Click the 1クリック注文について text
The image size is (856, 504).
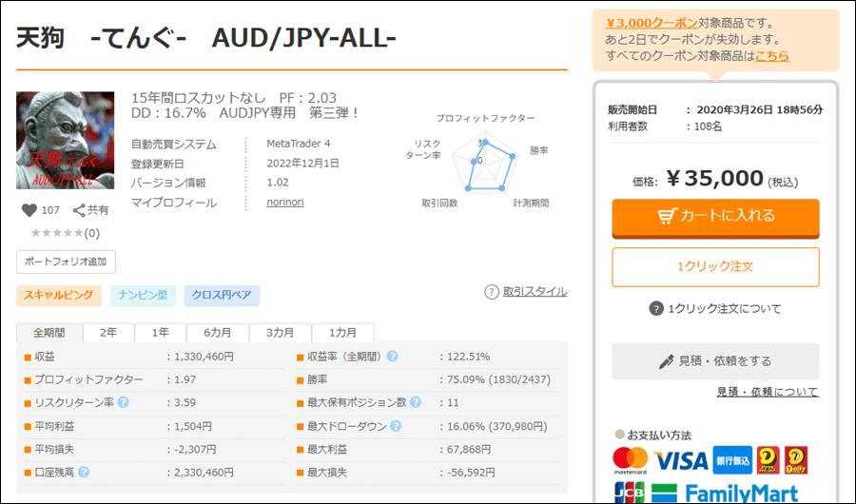click(x=725, y=308)
